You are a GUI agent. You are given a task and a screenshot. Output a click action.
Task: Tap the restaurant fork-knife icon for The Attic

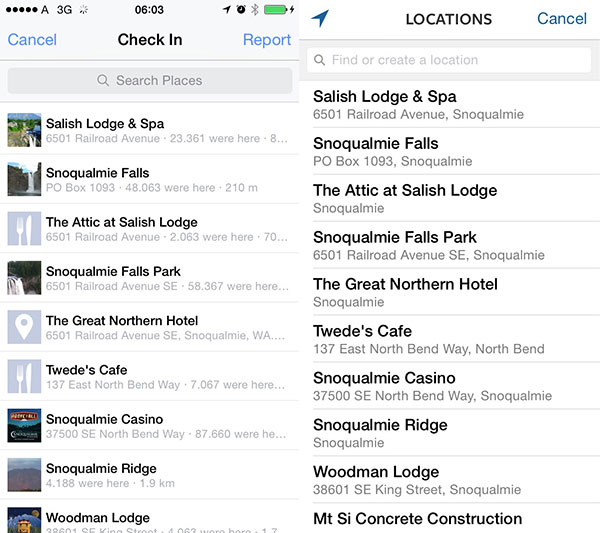(x=24, y=228)
